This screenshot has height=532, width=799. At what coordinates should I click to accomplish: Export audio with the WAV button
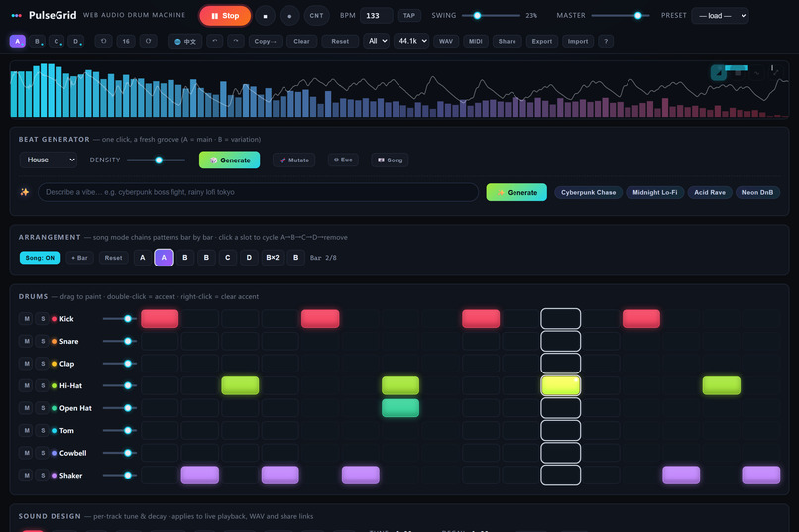446,41
